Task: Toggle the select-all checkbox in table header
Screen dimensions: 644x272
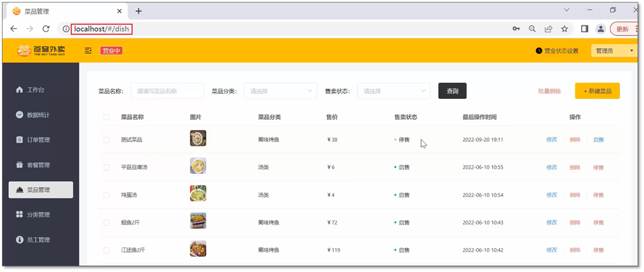Action: point(107,117)
